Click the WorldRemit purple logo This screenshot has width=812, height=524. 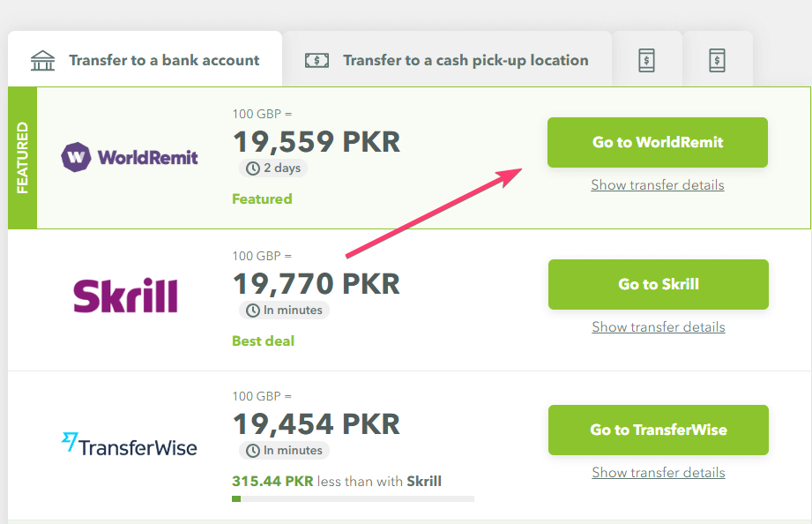click(x=129, y=156)
